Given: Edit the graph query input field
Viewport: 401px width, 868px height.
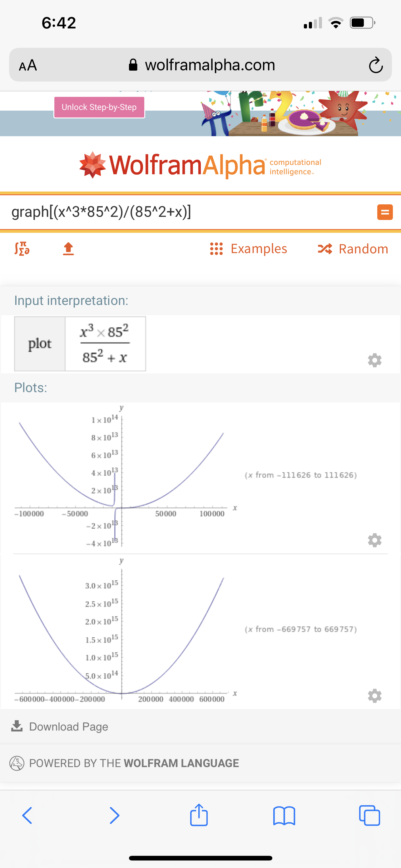Looking at the screenshot, I should coord(189,212).
